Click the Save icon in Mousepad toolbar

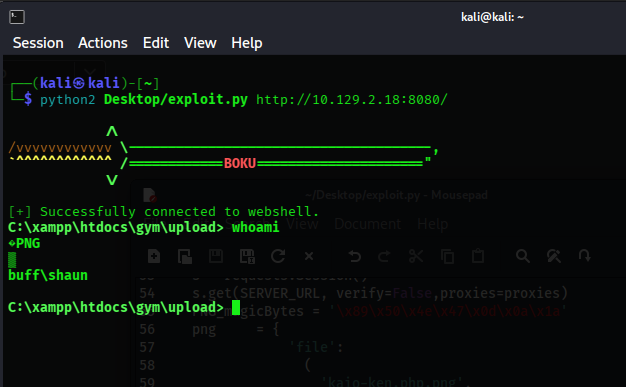tap(216, 256)
